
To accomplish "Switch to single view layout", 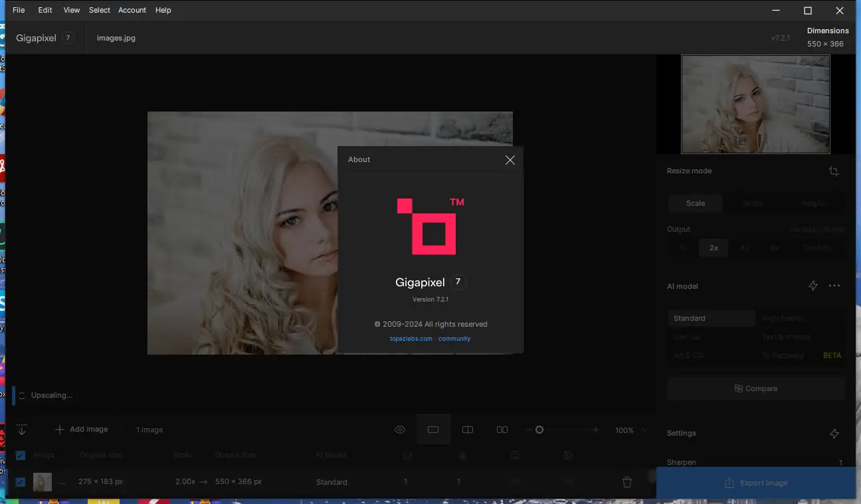I will (x=433, y=430).
